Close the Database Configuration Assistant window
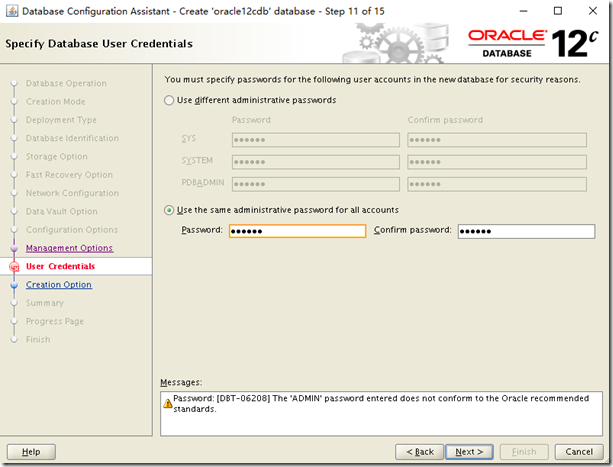613x467 pixels. [x=593, y=11]
